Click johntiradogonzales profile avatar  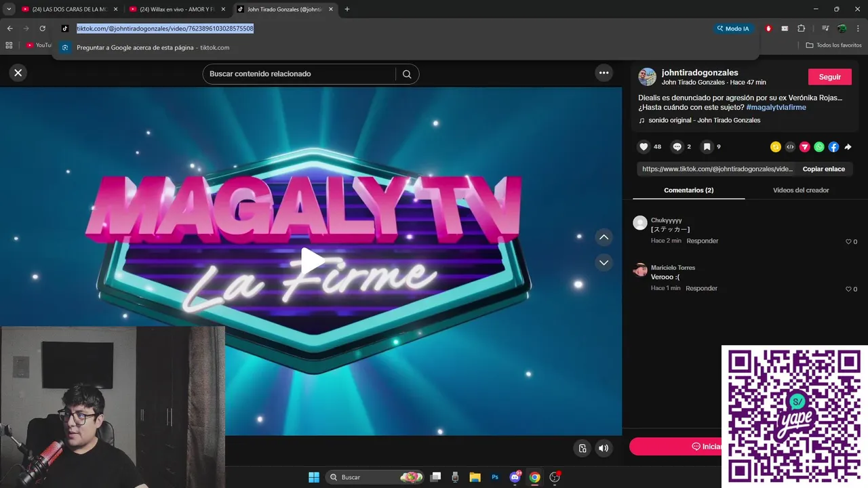648,77
